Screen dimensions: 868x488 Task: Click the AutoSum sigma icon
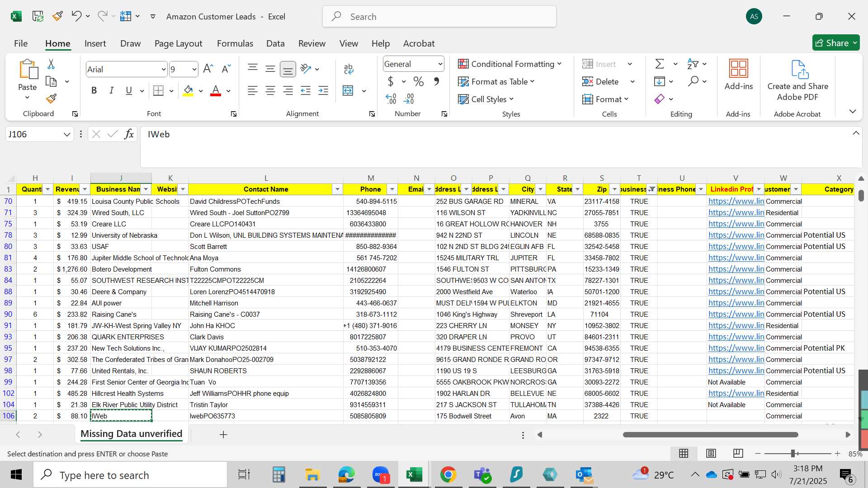pos(660,64)
